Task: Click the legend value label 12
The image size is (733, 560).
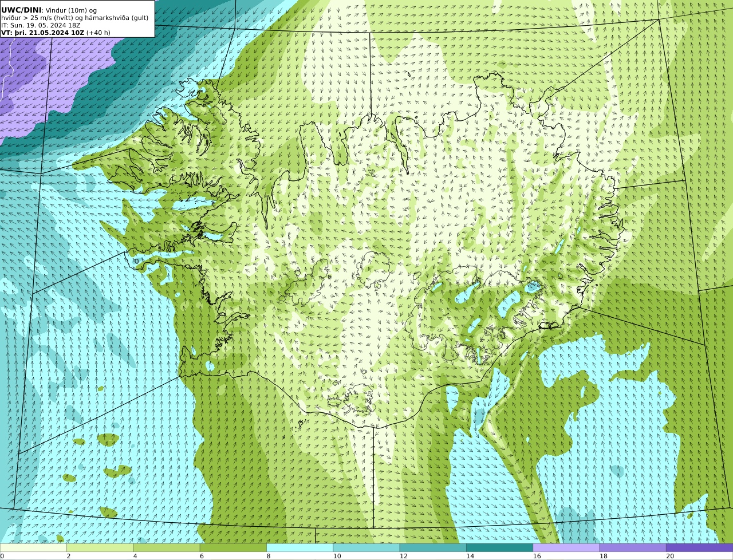Action: 403,556
